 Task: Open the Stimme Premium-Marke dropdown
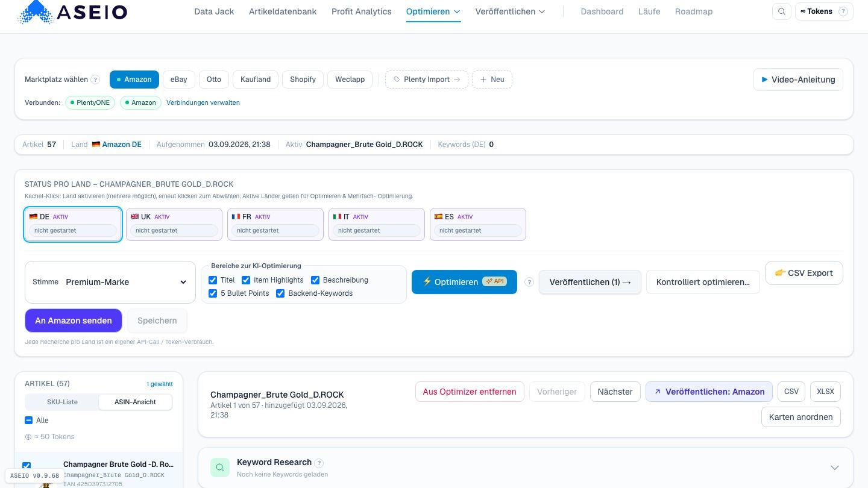point(110,282)
